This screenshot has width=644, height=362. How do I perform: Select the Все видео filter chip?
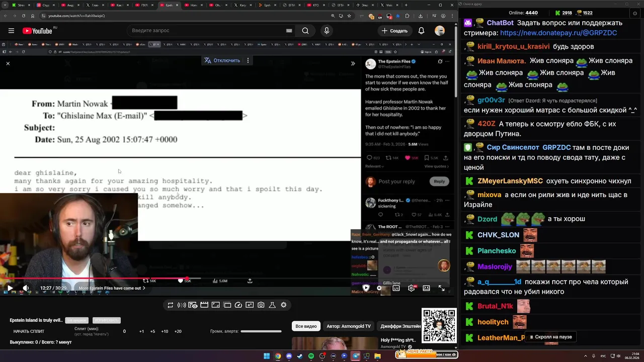click(306, 326)
